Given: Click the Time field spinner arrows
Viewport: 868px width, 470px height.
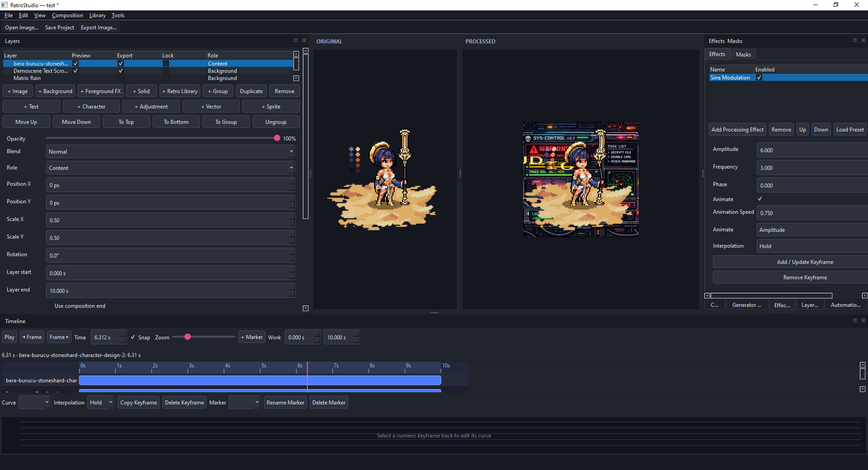Looking at the screenshot, I should pyautogui.click(x=123, y=338).
